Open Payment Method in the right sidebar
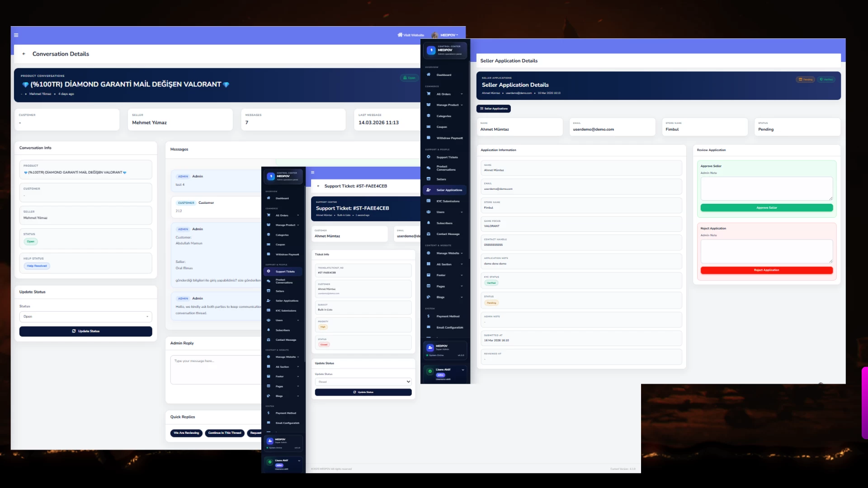 (448, 316)
